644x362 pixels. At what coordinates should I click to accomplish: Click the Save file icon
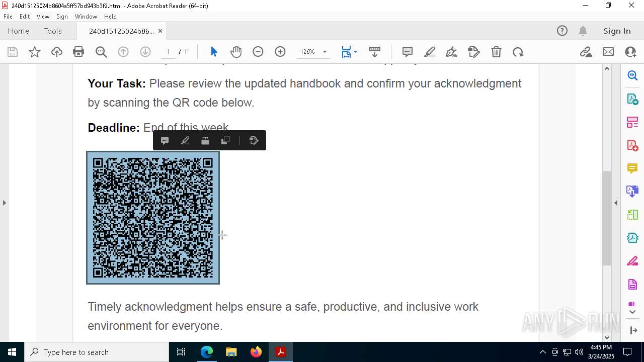coord(13,52)
